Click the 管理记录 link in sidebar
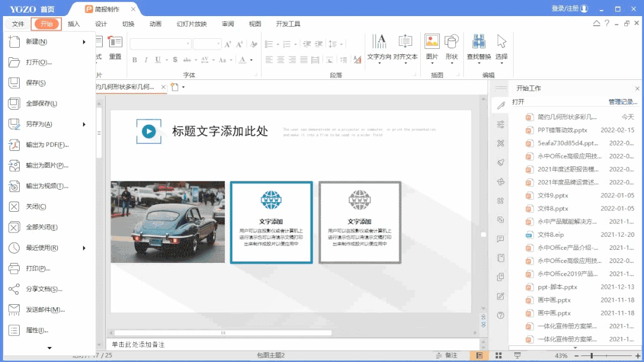 (x=623, y=102)
